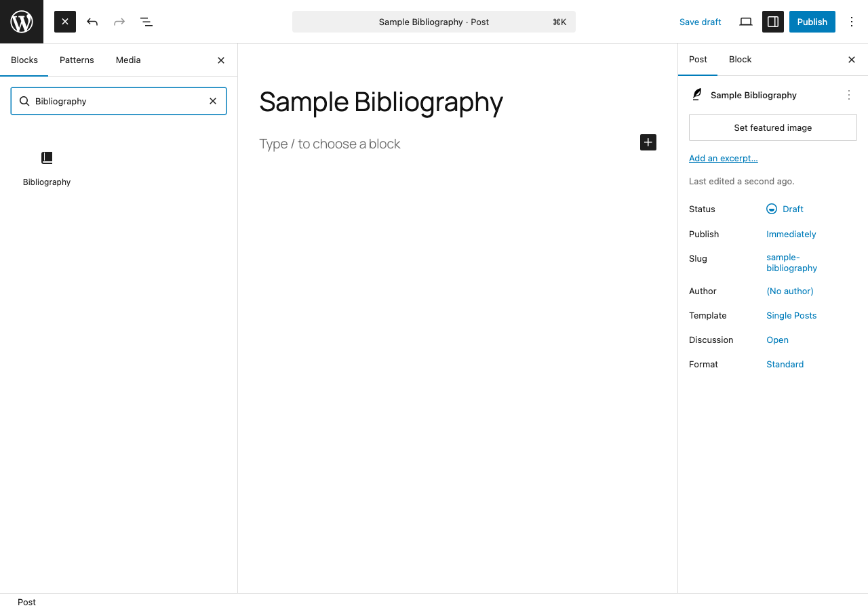
Task: Toggle the Settings sidebar panel icon
Action: click(772, 21)
